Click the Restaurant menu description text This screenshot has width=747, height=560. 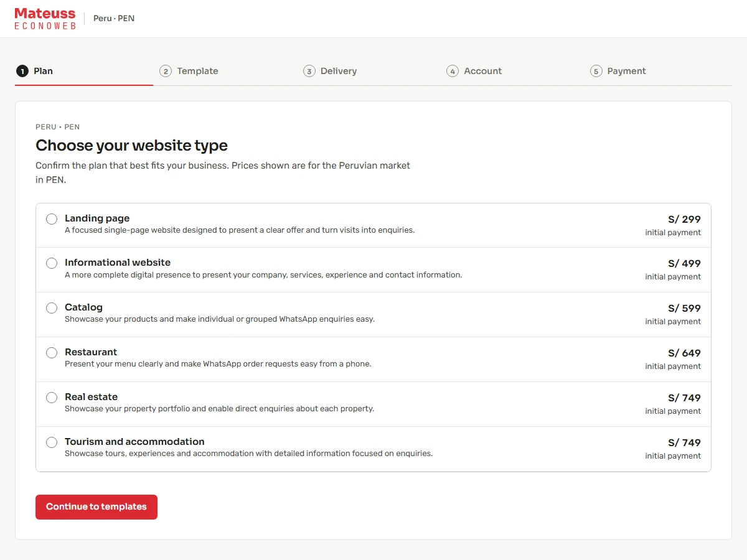(x=218, y=364)
